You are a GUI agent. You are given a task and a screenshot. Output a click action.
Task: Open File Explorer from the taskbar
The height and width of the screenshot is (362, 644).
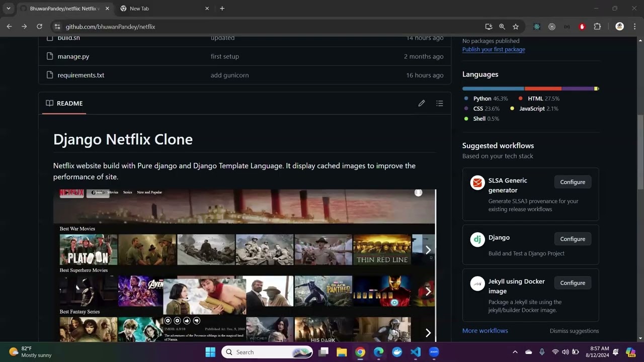(342, 352)
